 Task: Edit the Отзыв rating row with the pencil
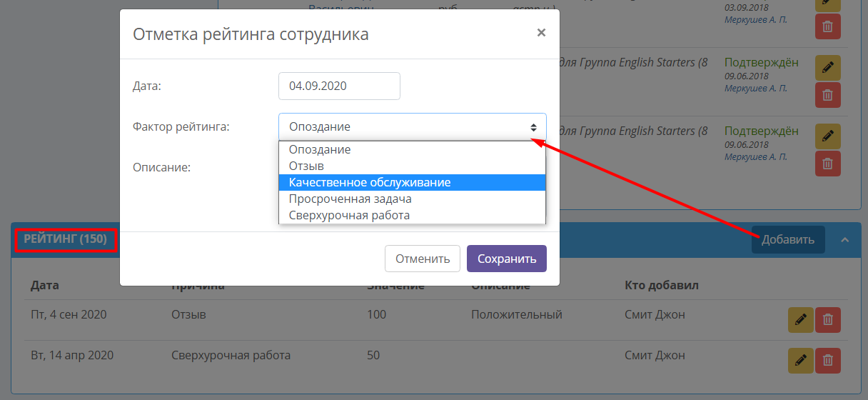coord(801,320)
